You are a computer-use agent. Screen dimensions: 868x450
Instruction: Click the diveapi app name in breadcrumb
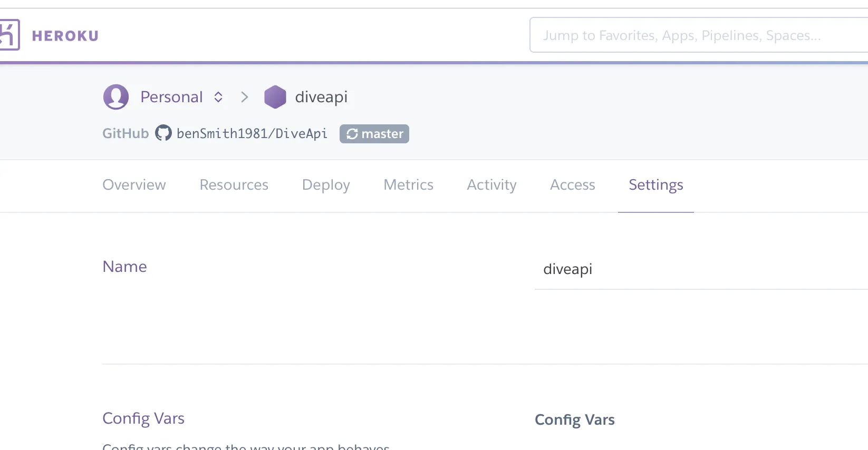point(321,97)
